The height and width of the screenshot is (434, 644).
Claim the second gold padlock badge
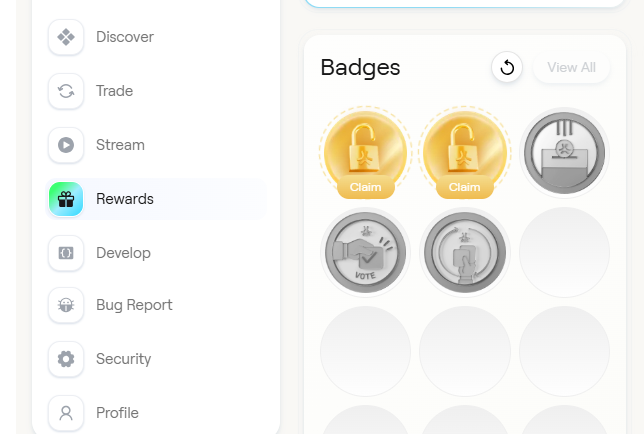pyautogui.click(x=464, y=186)
